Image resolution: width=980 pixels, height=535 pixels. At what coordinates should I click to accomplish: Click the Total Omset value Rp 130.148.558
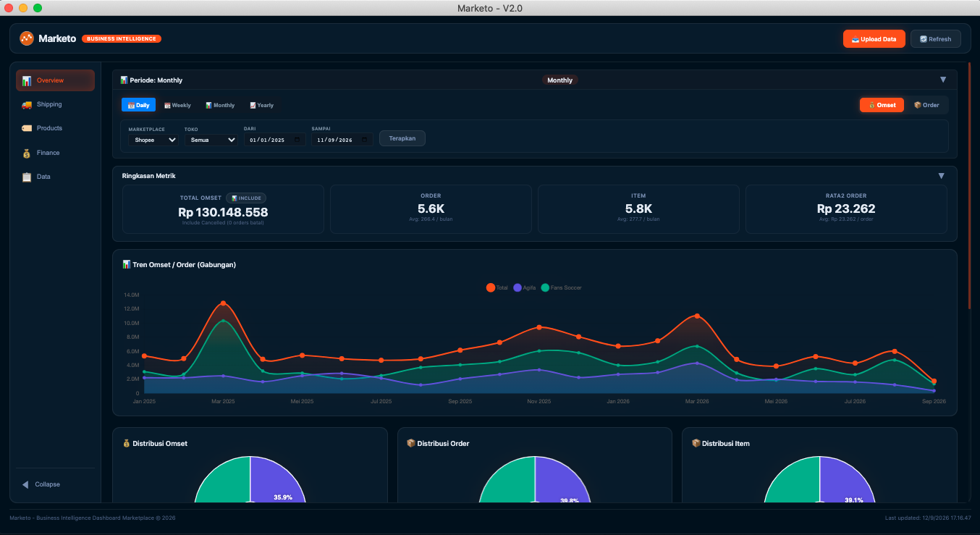point(223,212)
